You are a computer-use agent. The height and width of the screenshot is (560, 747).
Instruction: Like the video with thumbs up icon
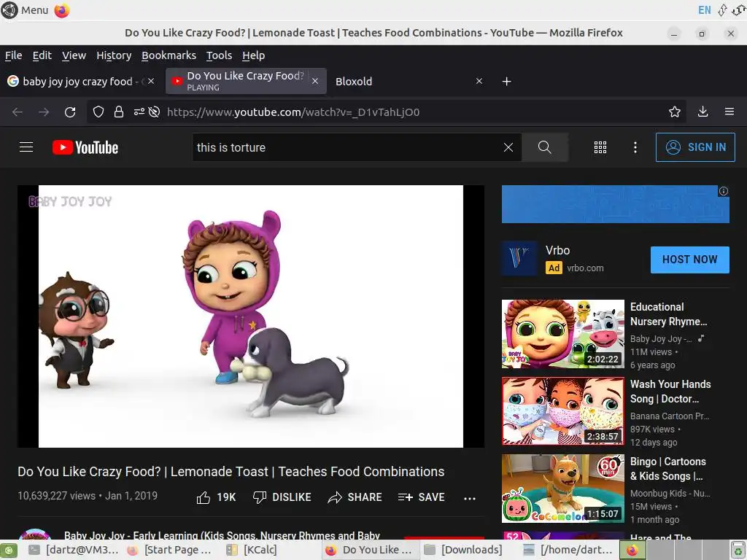pyautogui.click(x=204, y=497)
